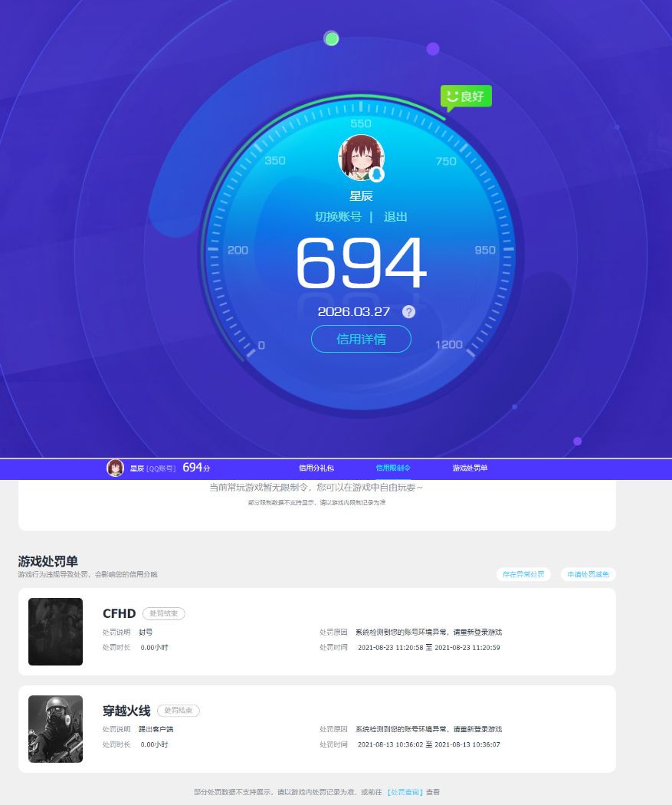Click the 处罚结束 badge next to 穿越火线
672x805 pixels.
pos(178,710)
